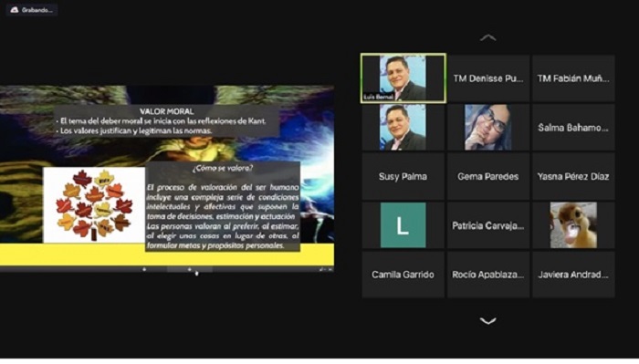Select Luis Bernal's highlighted video tile
The image size is (639, 364).
[403, 78]
